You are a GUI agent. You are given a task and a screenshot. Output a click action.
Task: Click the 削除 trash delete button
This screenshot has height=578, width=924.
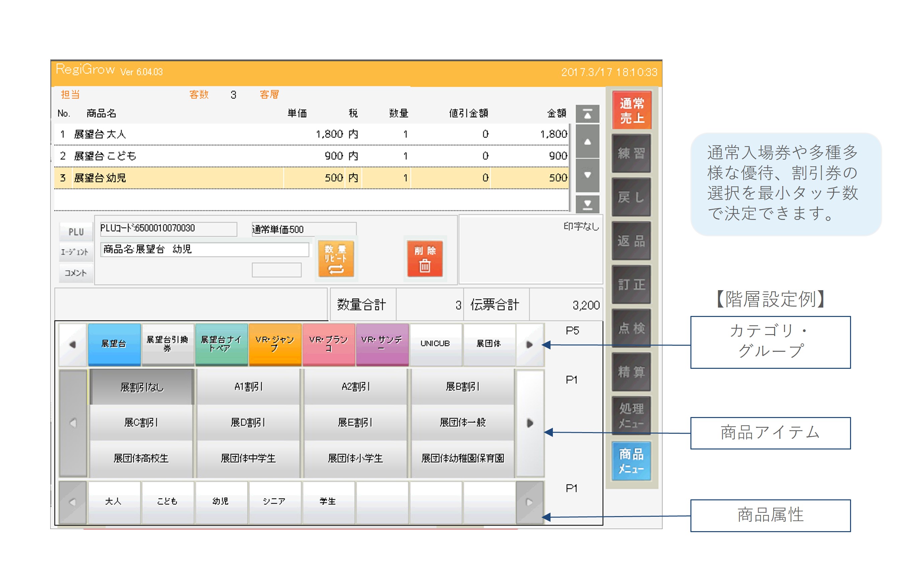click(x=425, y=258)
